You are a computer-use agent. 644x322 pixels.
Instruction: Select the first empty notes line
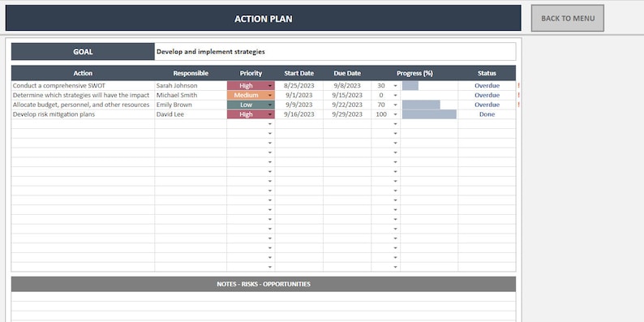pyautogui.click(x=264, y=297)
